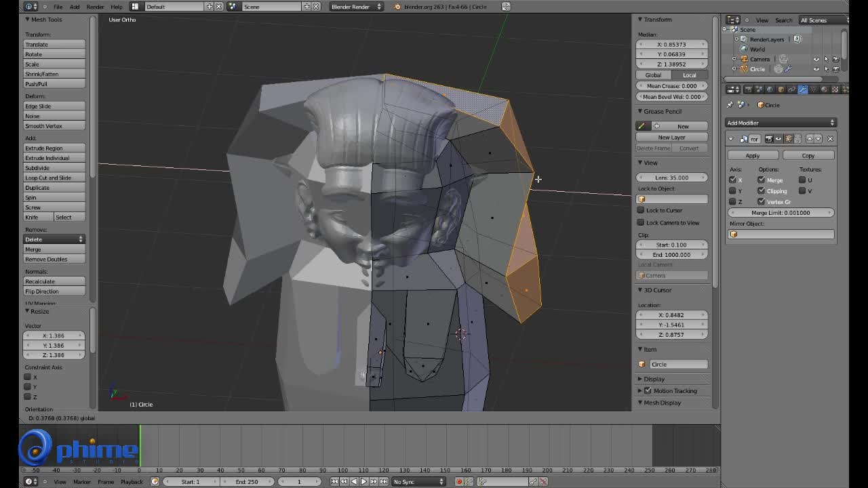Toggle mirror modifier edit mode display
This screenshot has height=488, width=868.
click(788, 139)
